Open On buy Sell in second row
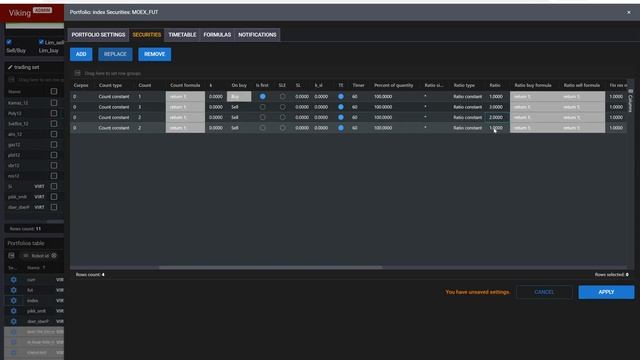The height and width of the screenshot is (360, 640). 239,107
